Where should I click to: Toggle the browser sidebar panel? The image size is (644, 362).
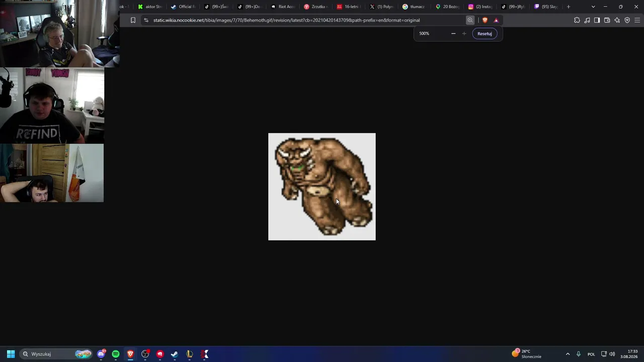coord(597,20)
